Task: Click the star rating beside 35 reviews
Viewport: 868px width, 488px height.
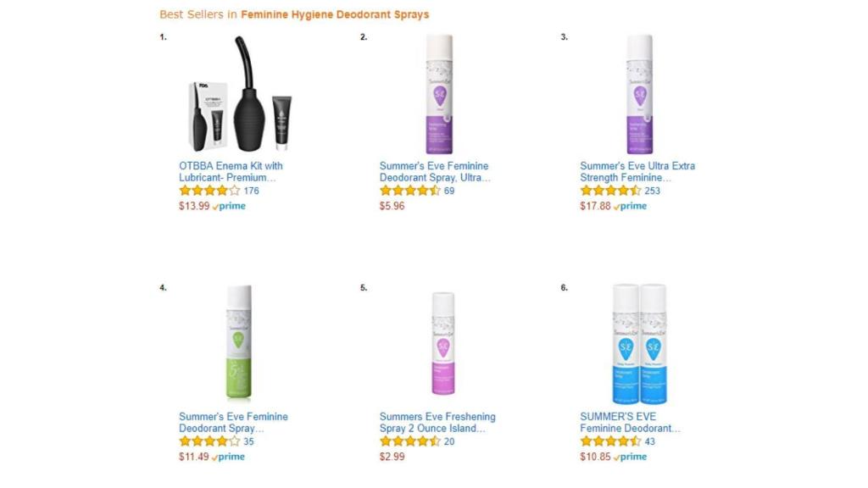Action: coord(209,441)
